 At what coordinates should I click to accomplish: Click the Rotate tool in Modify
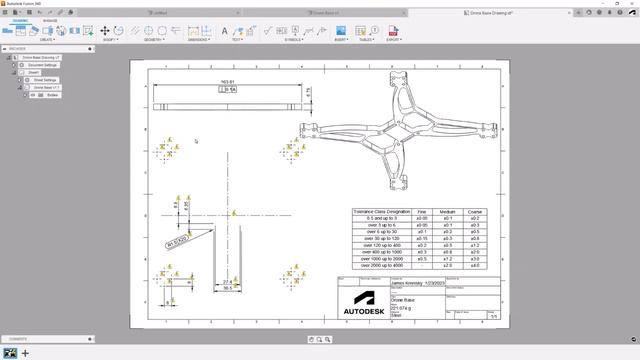[118, 31]
